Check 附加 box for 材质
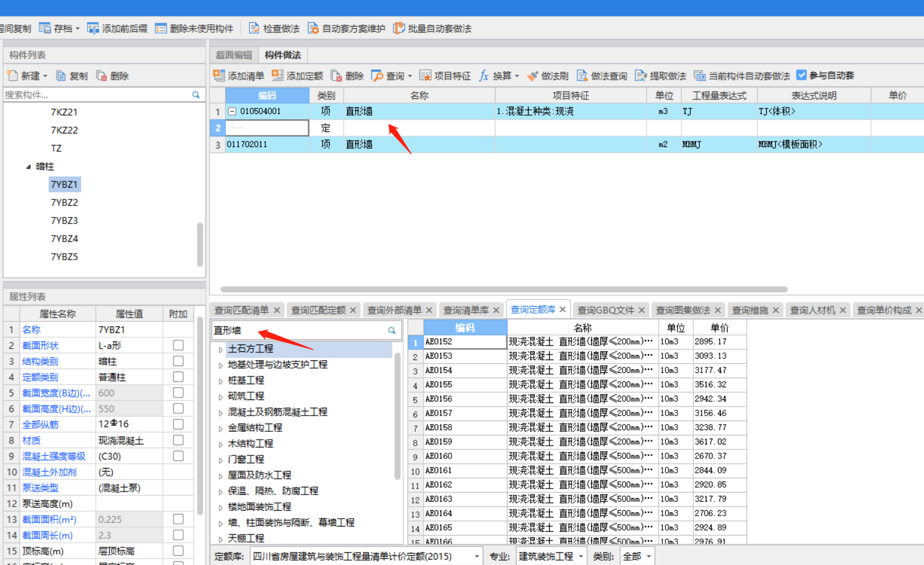The width and height of the screenshot is (924, 565). [x=178, y=440]
